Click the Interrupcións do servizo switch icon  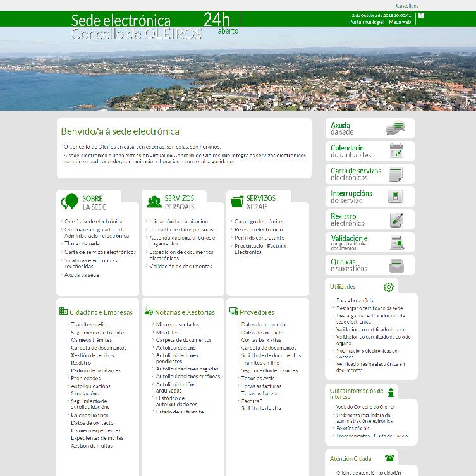coord(396,197)
